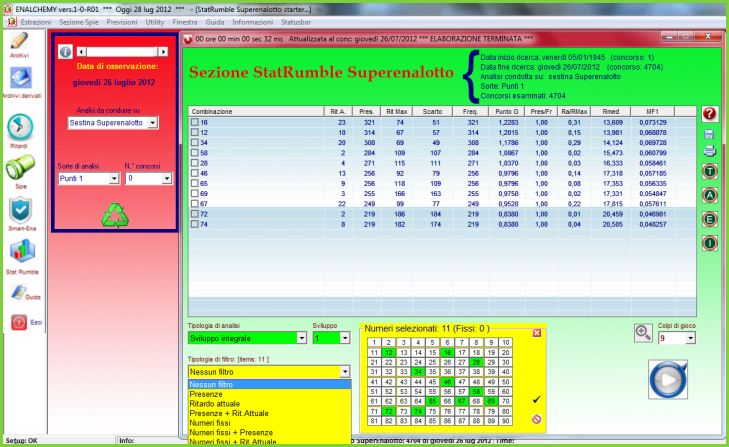Tick the checkbox for combination 16

(195, 122)
